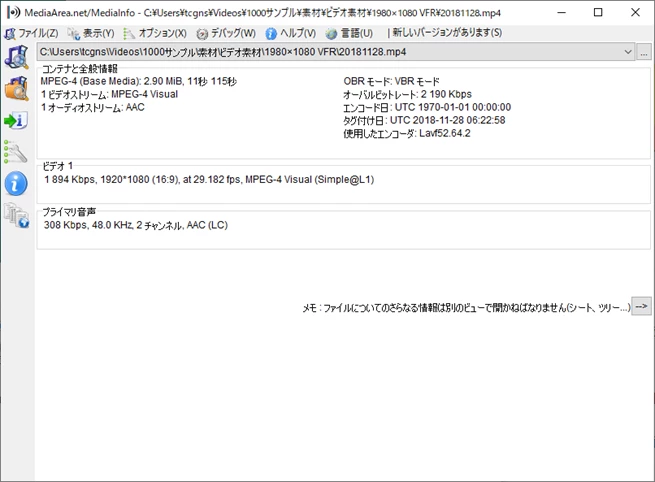Open the 表示(Y) menu
Screen dimensions: 655x482
91,33
